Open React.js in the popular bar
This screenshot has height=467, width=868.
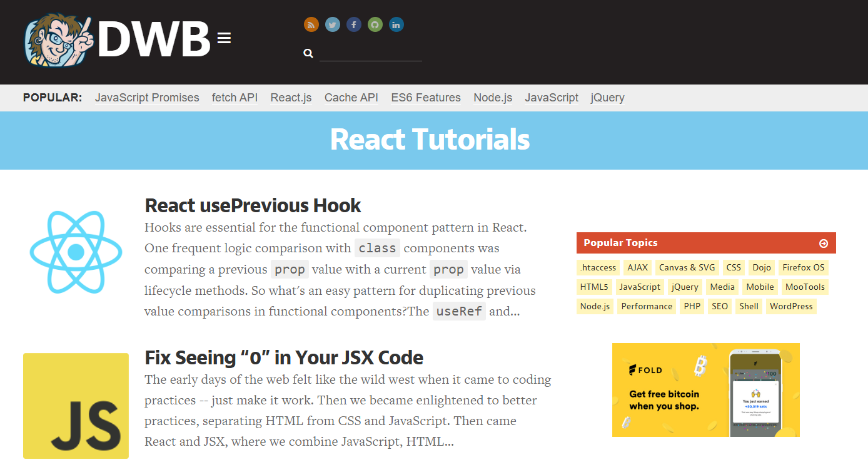pyautogui.click(x=291, y=98)
